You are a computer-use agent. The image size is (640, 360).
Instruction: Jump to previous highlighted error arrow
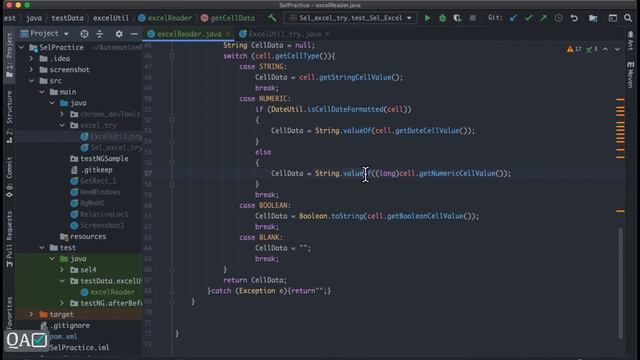coord(606,49)
